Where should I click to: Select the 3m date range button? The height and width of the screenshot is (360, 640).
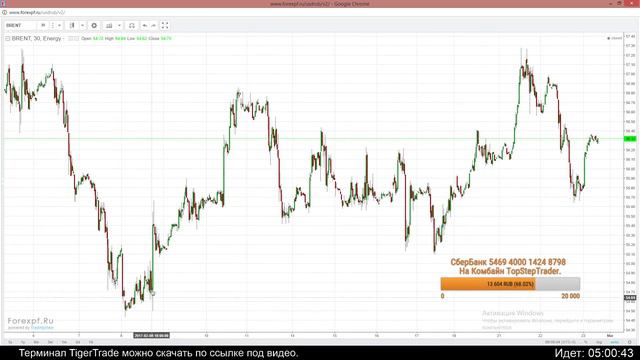point(51,342)
